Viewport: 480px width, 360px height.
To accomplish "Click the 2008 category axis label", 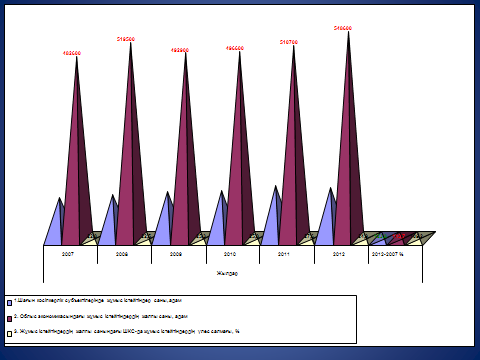I will point(122,254).
